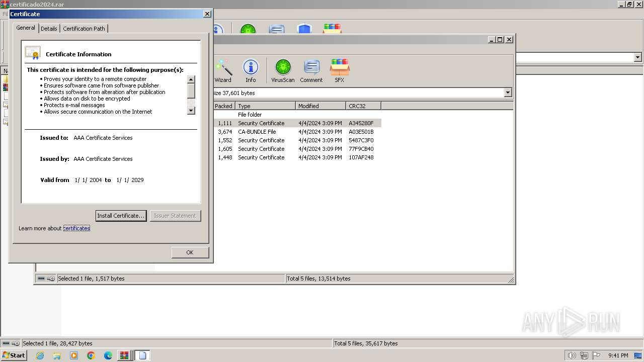
Task: Click the VirusScan icon in the back WinRAR window
Action: coord(248,30)
